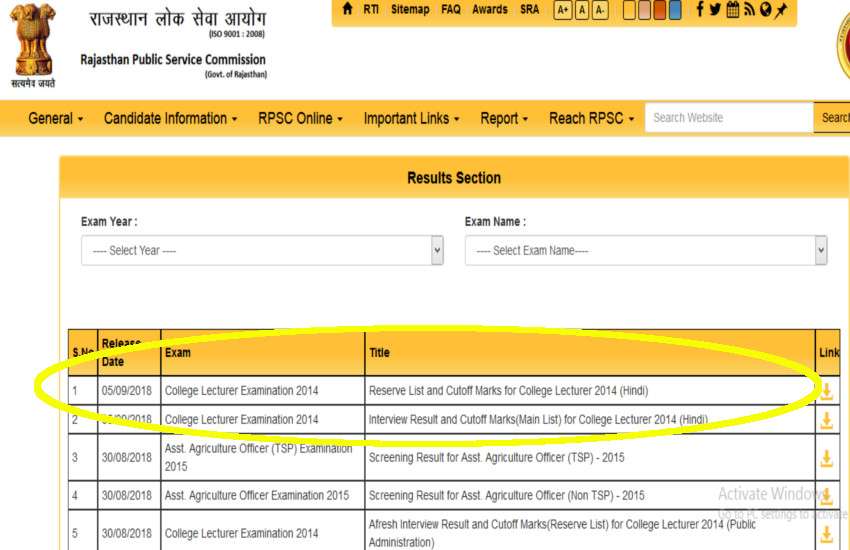Open the FAQ link

click(x=451, y=10)
